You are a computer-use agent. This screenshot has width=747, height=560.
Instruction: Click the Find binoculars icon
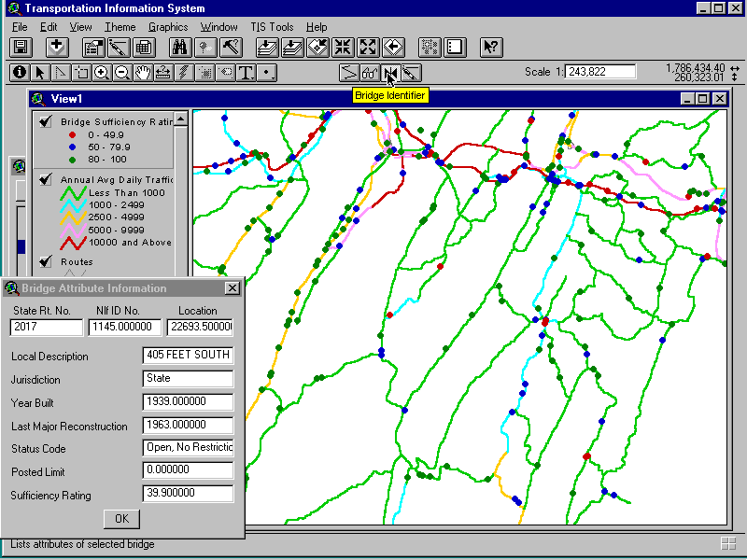point(181,48)
